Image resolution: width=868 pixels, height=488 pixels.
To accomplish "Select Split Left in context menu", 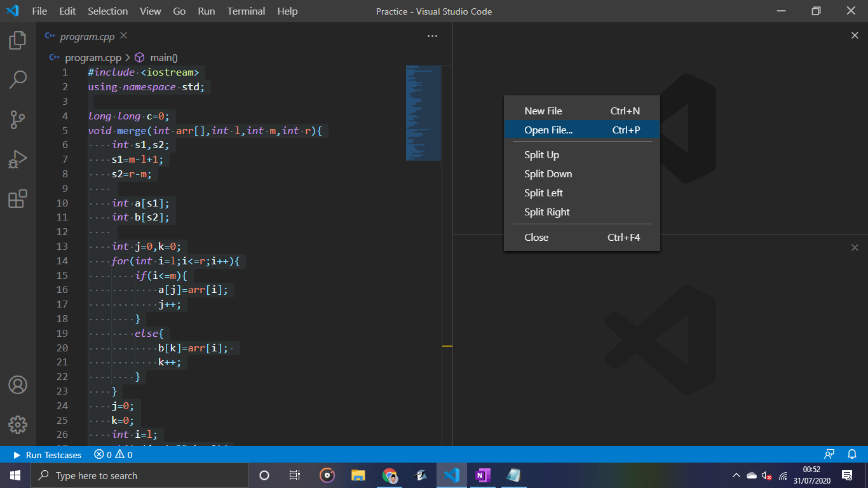I will pos(582,193).
